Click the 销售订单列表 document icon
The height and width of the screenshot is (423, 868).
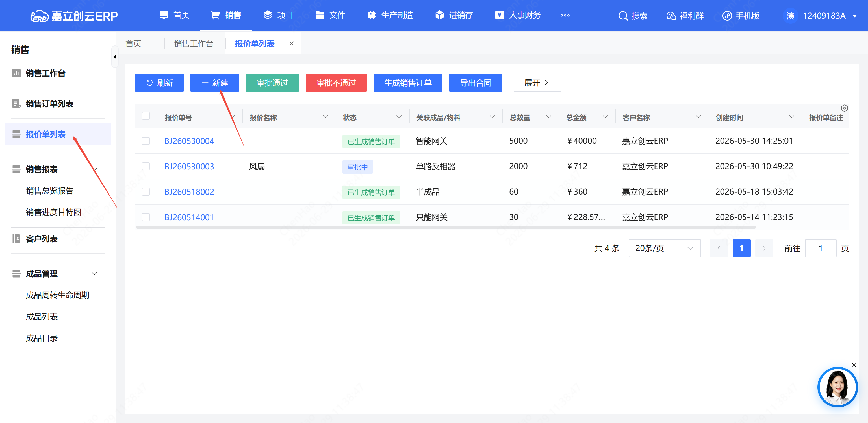tap(16, 104)
